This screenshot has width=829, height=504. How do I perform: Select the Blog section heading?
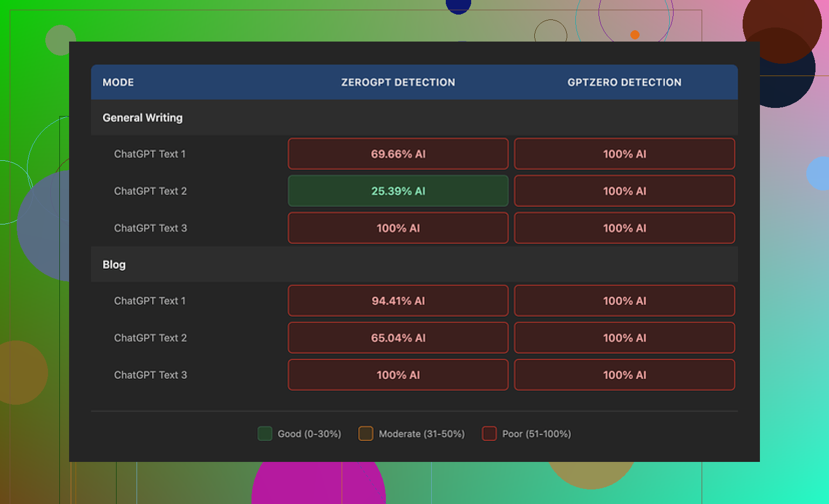(x=114, y=264)
